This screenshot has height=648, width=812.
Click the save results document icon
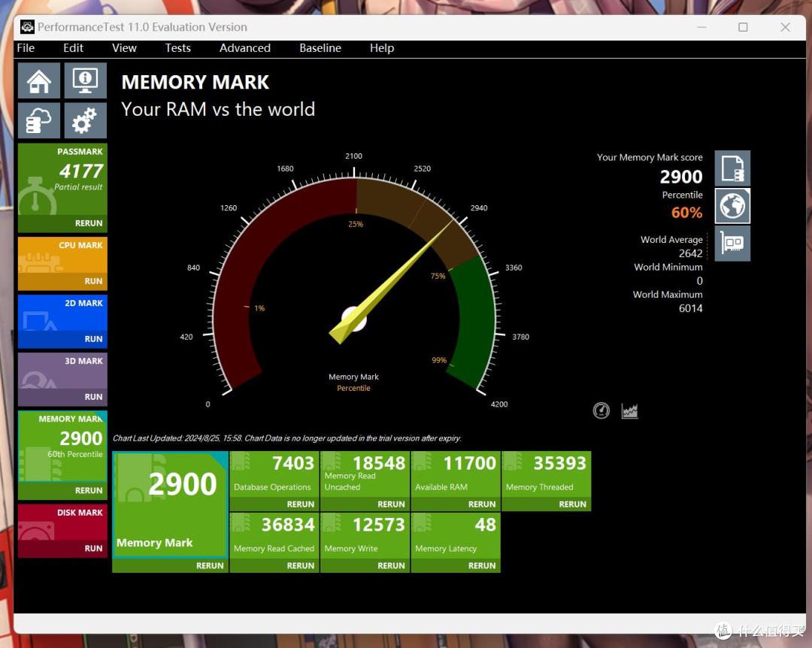(x=732, y=168)
